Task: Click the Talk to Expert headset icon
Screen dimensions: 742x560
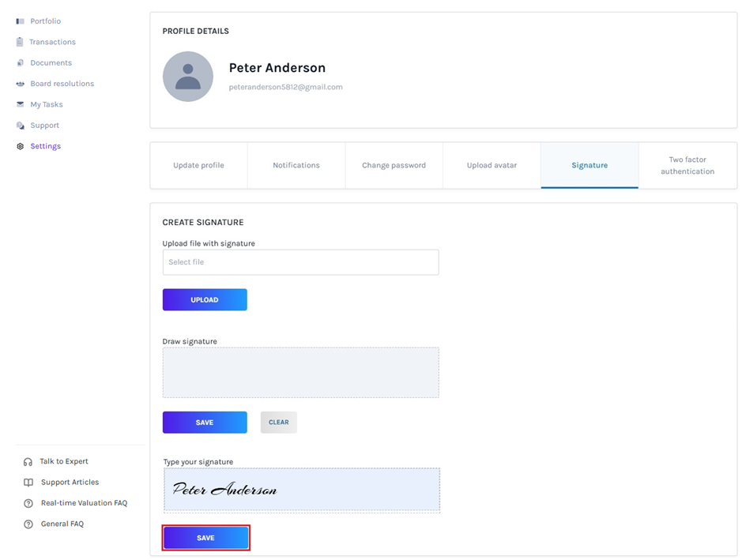Action: [28, 462]
